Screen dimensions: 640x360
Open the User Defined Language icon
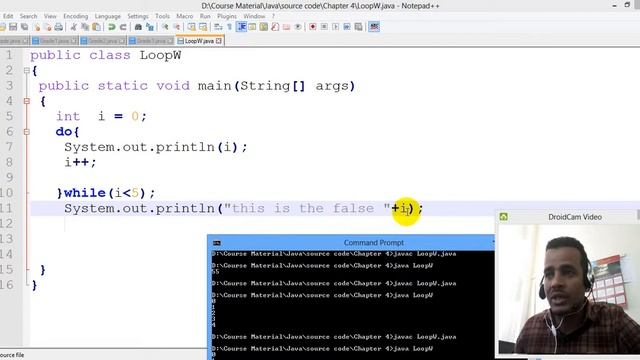tap(252, 27)
